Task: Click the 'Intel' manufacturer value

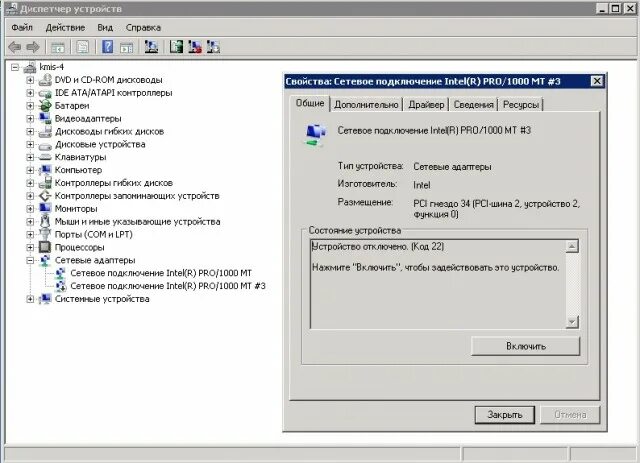Action: (x=422, y=185)
